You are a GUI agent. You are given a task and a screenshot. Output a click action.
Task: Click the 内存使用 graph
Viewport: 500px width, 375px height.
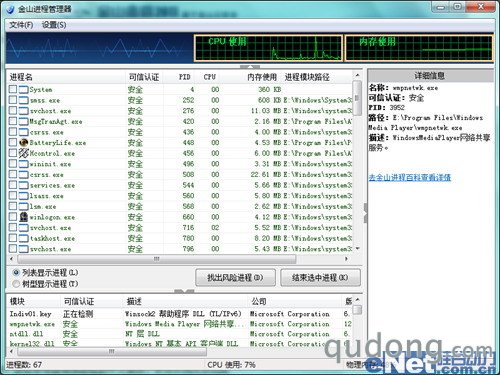click(419, 49)
